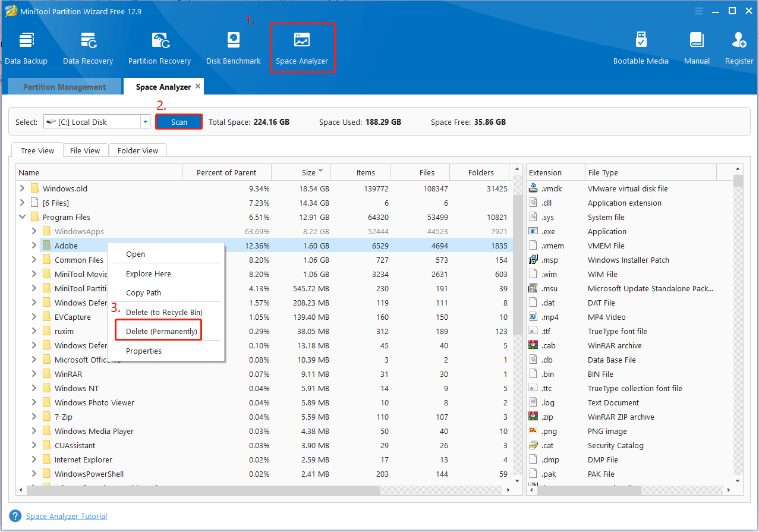This screenshot has height=532, width=759.
Task: Expand the WinRAR folder node
Action: (x=34, y=374)
